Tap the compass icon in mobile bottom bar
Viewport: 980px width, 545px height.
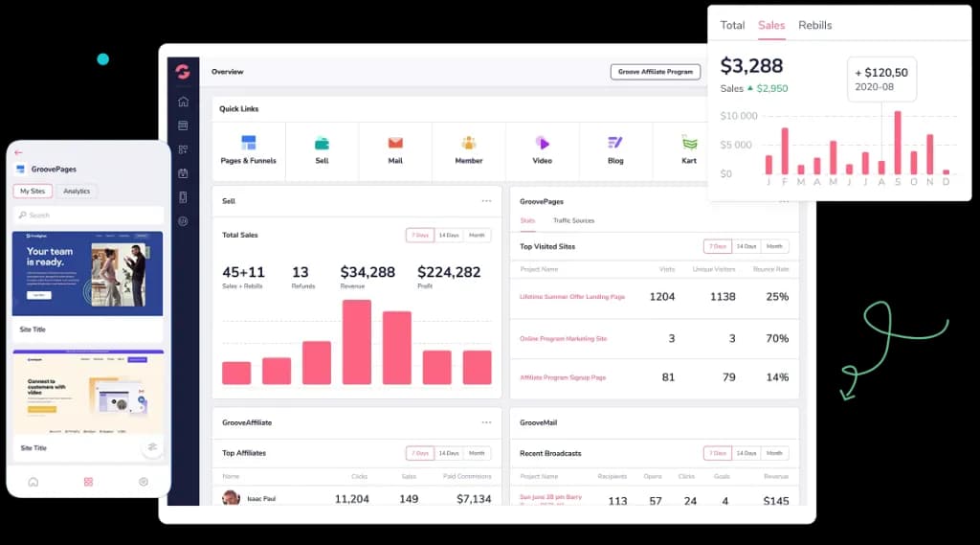(x=144, y=482)
